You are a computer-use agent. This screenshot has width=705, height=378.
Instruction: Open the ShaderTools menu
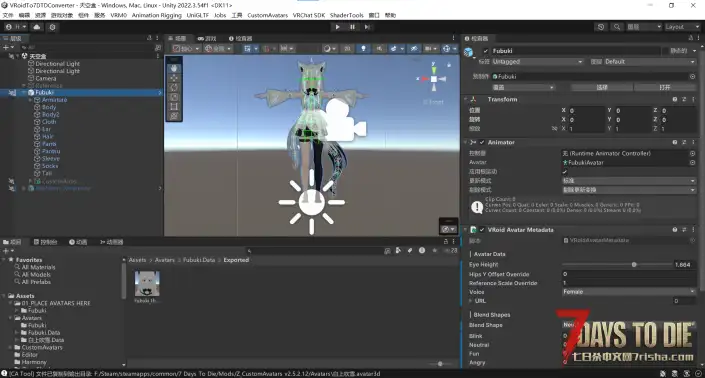pos(347,15)
